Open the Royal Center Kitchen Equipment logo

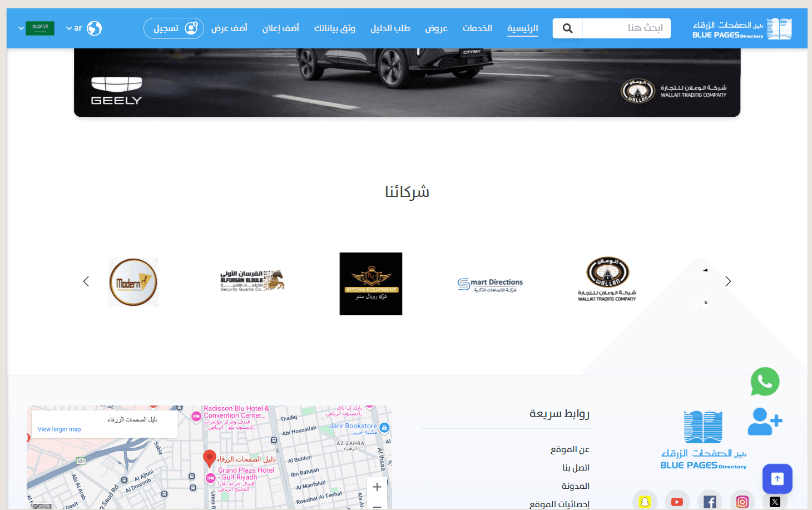tap(371, 284)
